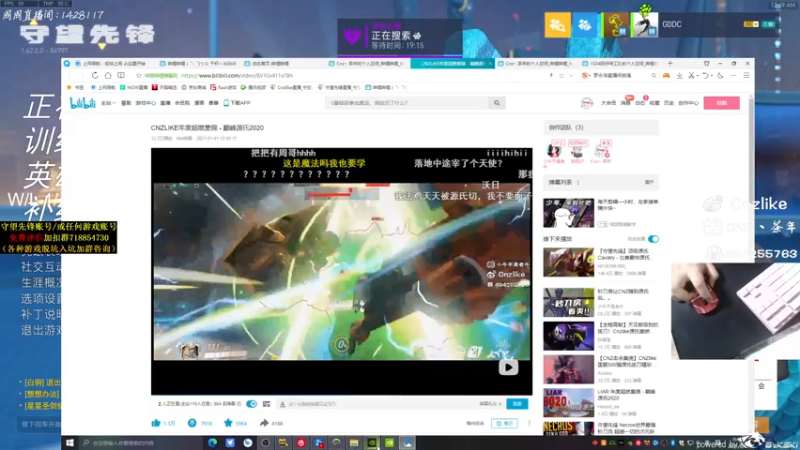Click the bilibili search input field
This screenshot has height=450, width=800.
408,103
